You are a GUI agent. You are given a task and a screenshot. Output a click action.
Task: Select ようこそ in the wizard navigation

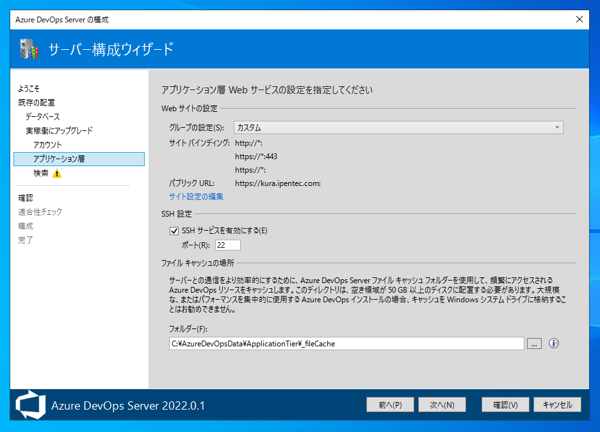coord(29,88)
